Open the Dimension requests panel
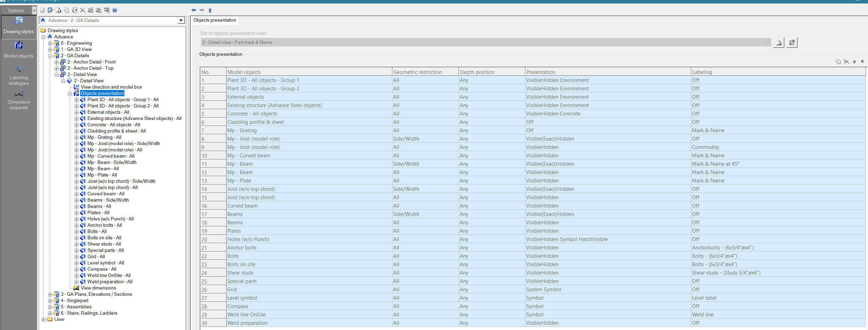This screenshot has width=868, height=330. click(x=18, y=100)
